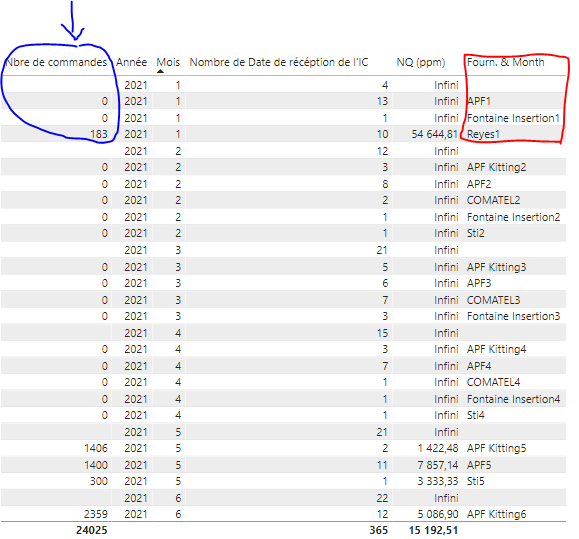The image size is (579, 539).
Task: Click the value '183' in Nbre de commandes
Action: (x=99, y=134)
